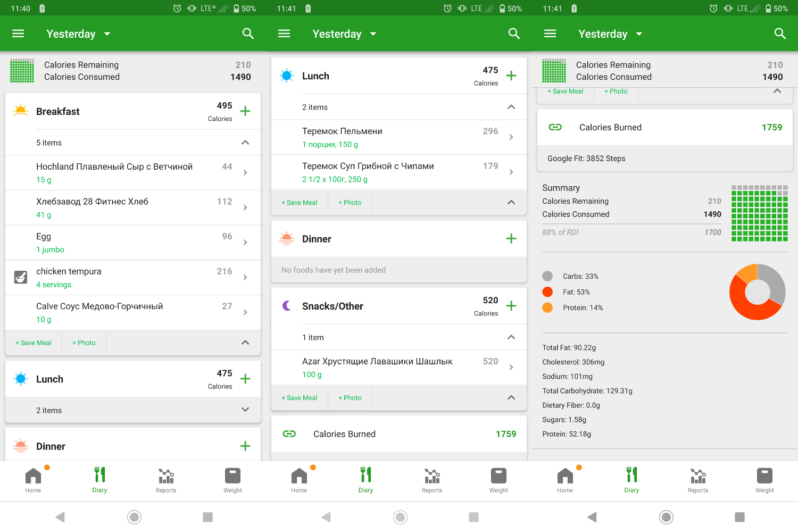This screenshot has width=798, height=532.
Task: Collapse Lunch 2 items in middle screen
Action: pos(511,107)
